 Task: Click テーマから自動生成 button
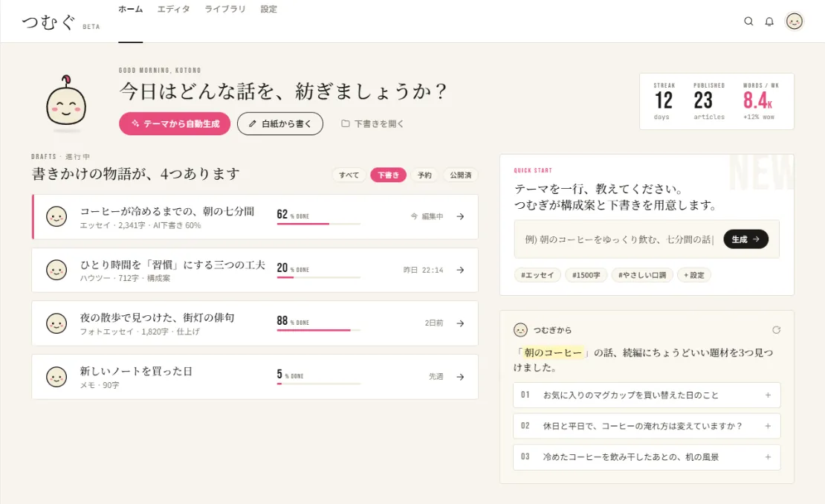(175, 123)
